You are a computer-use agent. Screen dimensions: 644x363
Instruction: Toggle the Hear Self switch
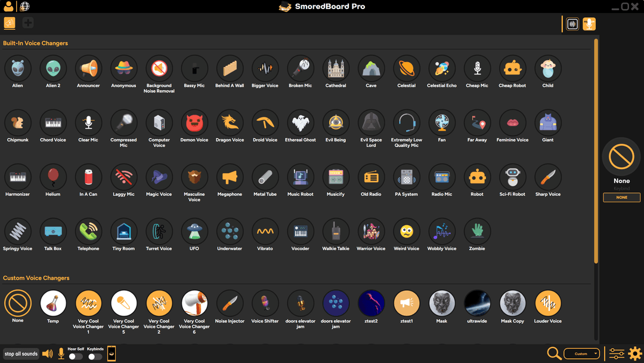pos(76,356)
